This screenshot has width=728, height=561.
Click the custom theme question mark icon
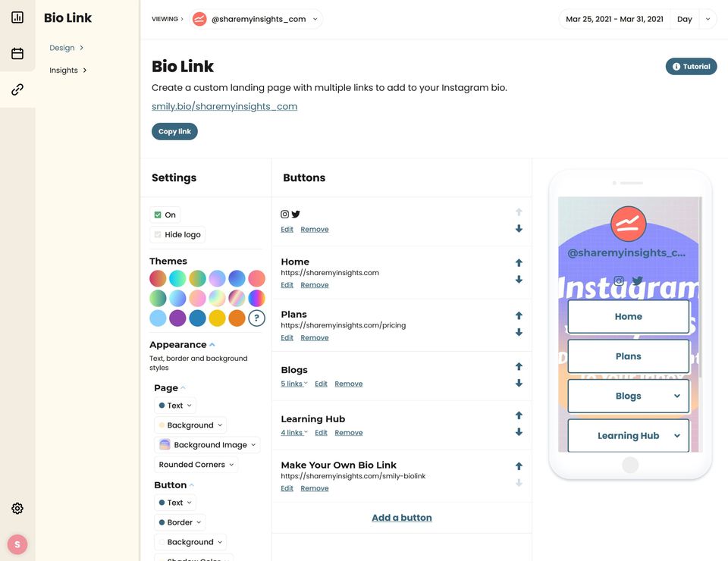coord(257,318)
